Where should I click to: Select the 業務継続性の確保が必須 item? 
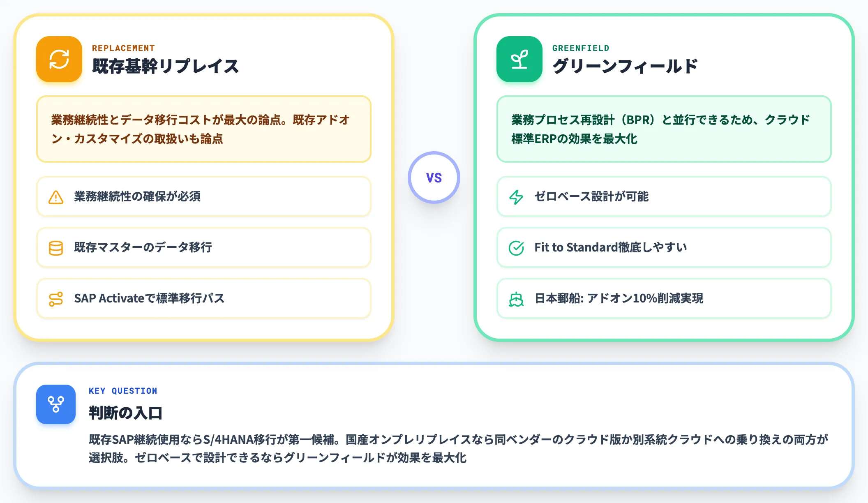[204, 196]
